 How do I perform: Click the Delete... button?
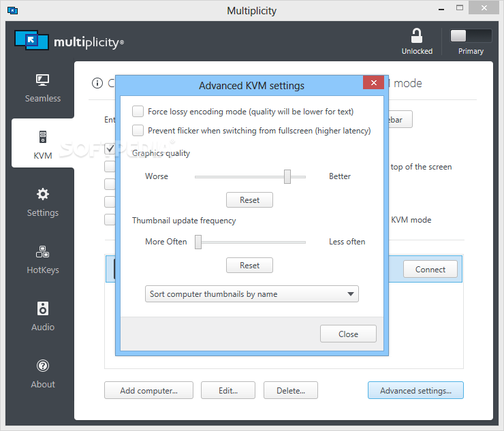(291, 390)
